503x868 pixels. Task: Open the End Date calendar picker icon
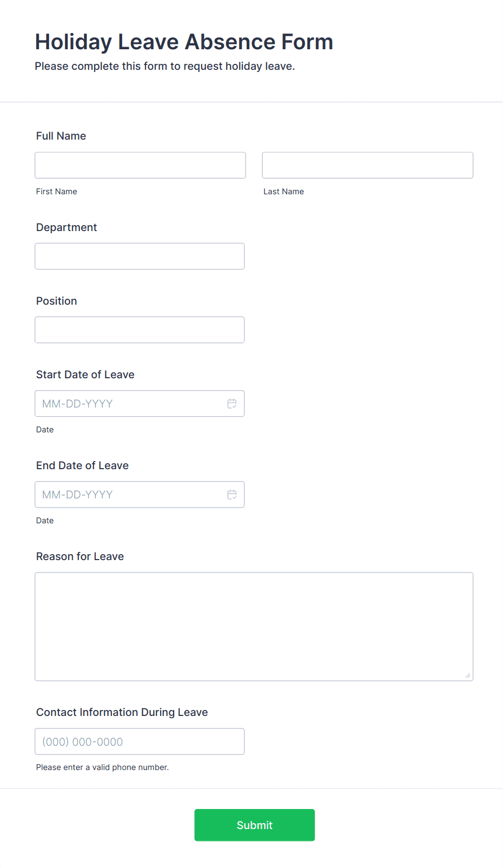232,494
